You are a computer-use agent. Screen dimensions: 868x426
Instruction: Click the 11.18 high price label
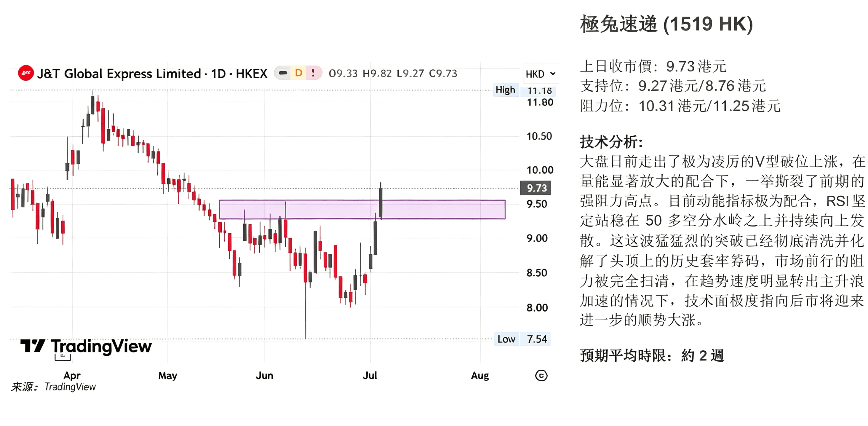pyautogui.click(x=539, y=91)
